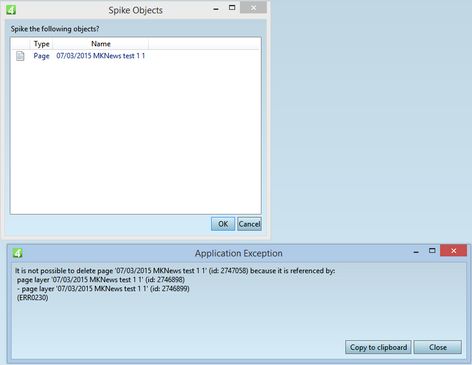472x365 pixels.
Task: Select the Page type cell in the row
Action: 41,56
